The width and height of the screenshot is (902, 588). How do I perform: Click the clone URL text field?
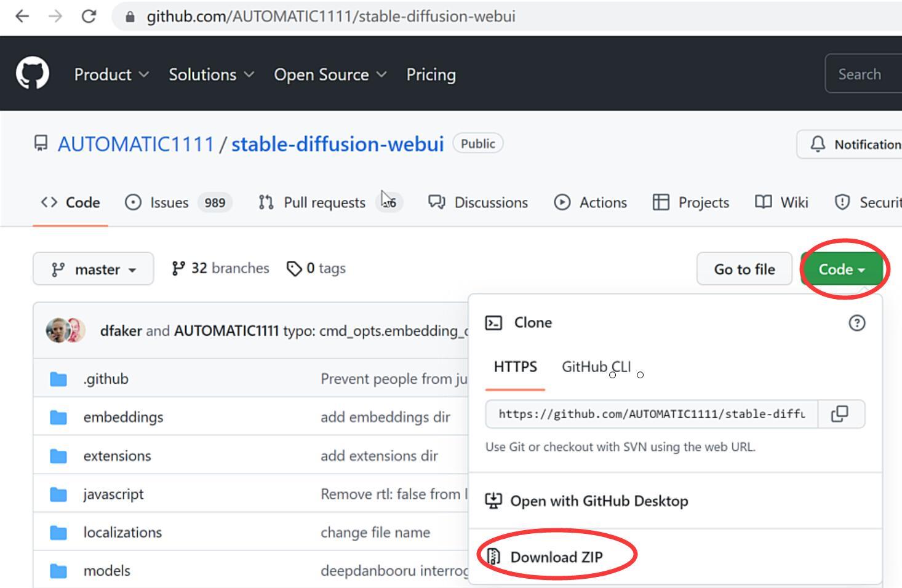coord(652,414)
